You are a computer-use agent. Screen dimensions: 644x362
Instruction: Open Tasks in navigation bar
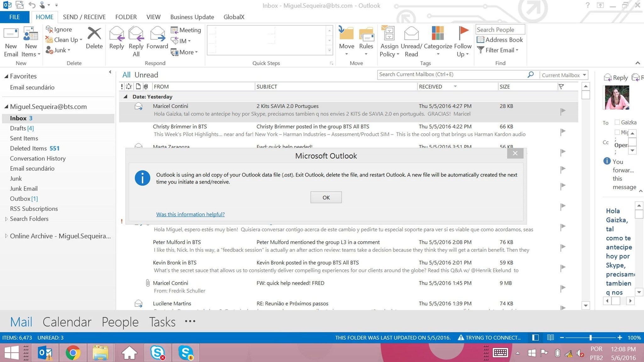pos(162,322)
